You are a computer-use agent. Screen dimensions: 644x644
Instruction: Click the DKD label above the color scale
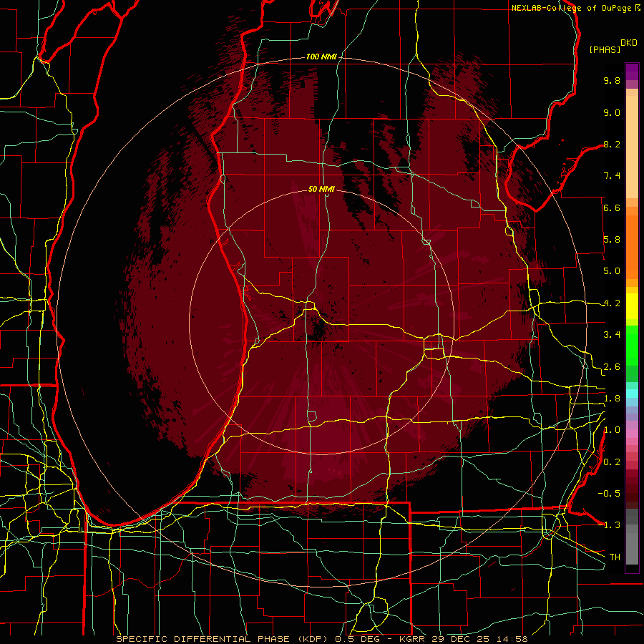point(629,43)
